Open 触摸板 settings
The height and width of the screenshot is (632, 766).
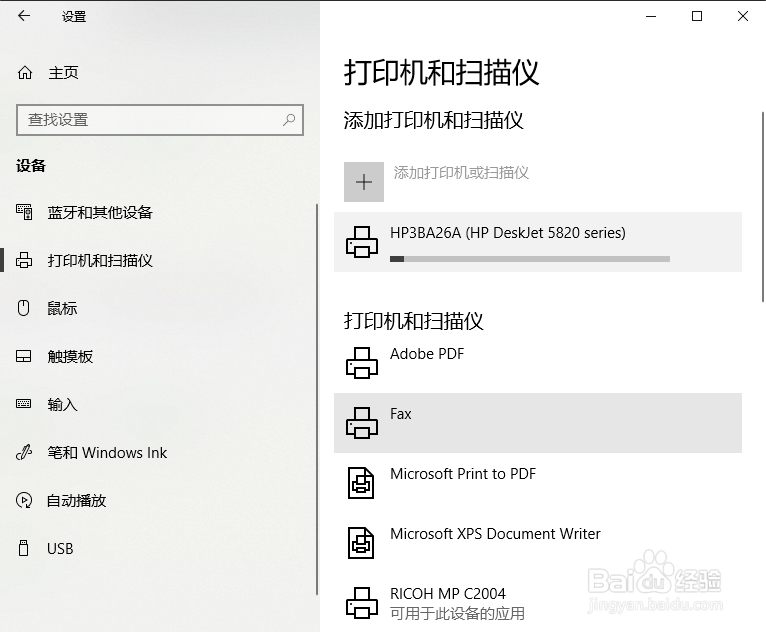tap(70, 357)
